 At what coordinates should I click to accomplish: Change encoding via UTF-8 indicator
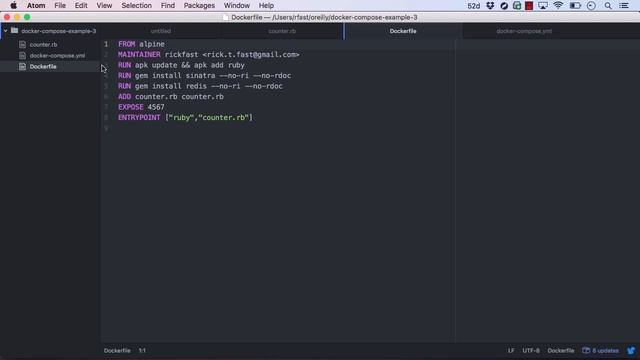tap(531, 351)
